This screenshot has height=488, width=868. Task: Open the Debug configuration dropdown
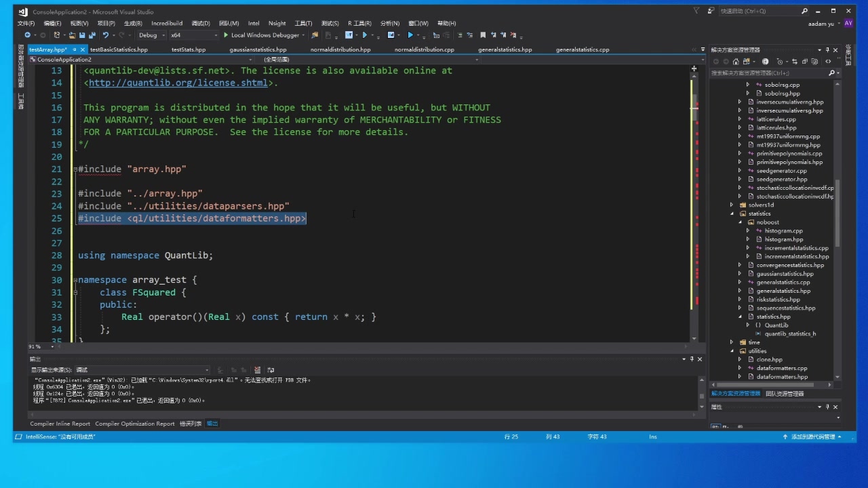click(163, 35)
